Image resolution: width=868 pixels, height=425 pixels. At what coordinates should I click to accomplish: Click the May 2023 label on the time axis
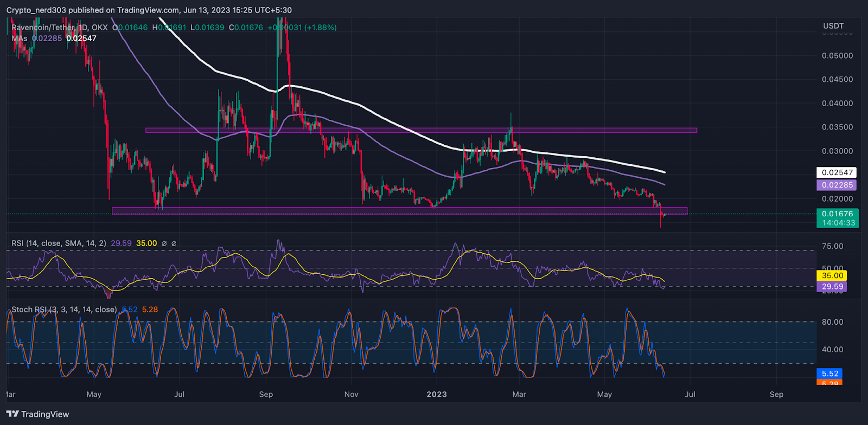coord(604,394)
